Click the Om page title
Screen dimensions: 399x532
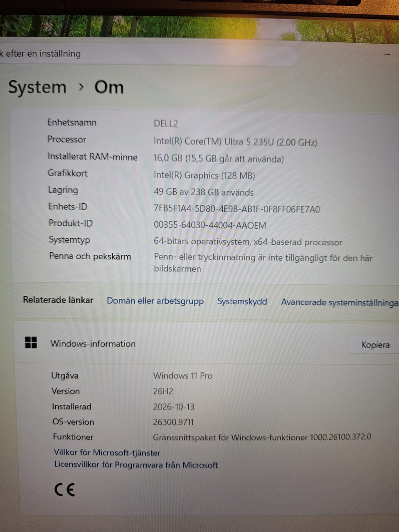point(109,87)
